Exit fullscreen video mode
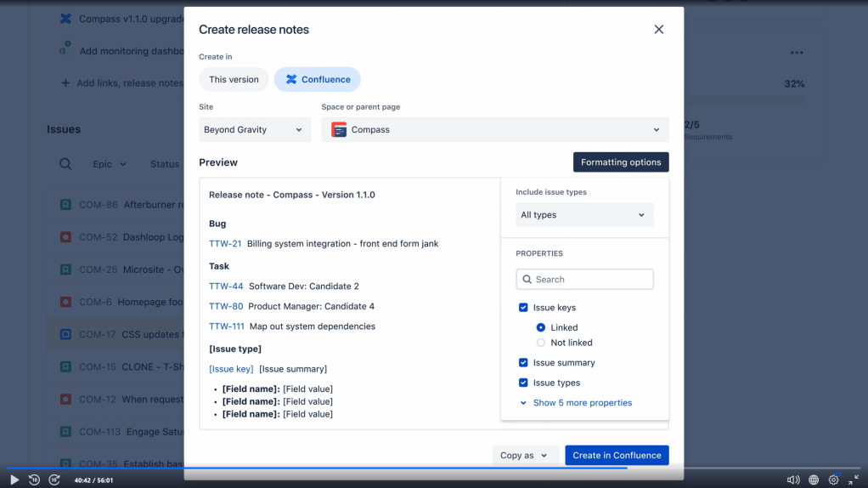 click(x=854, y=479)
